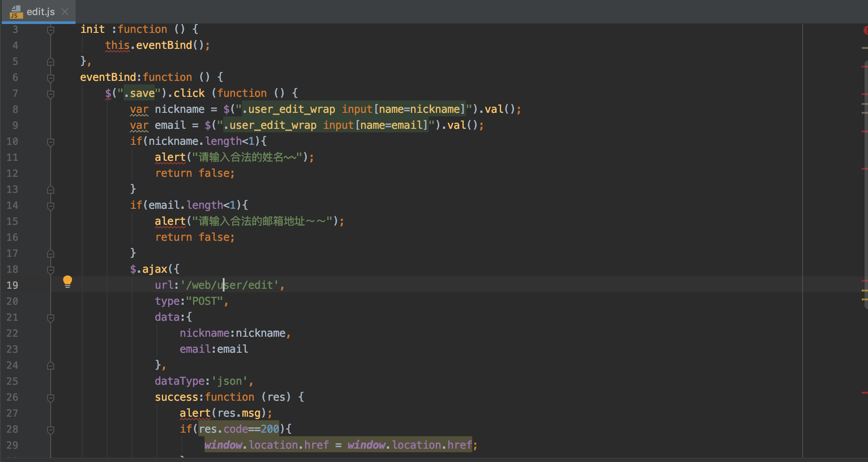Viewport: 868px width, 462px height.
Task: Click the yellow warning stripe beside line 19
Action: tap(865, 290)
